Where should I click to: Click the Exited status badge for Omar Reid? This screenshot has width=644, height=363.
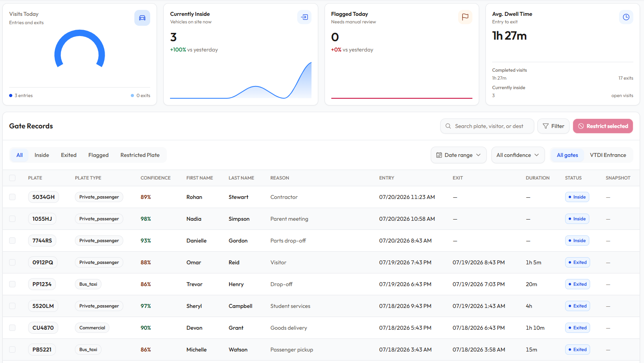pos(577,262)
